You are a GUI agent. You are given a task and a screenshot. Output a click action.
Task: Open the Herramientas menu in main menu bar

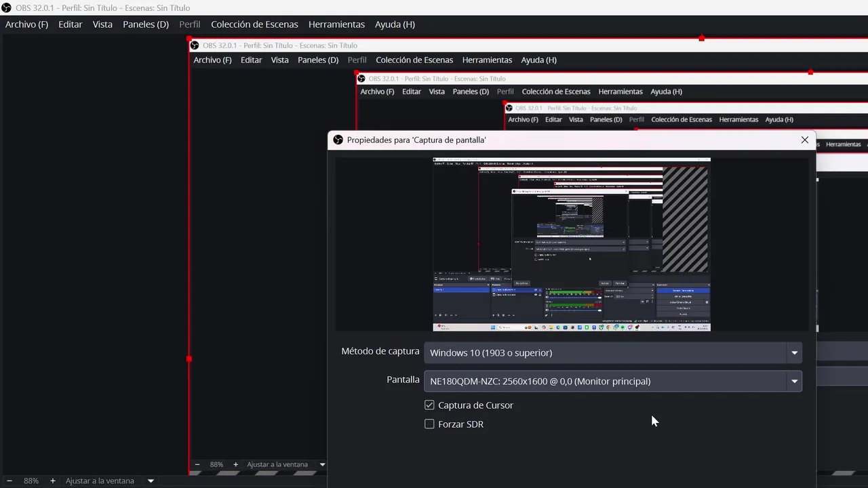click(x=336, y=24)
